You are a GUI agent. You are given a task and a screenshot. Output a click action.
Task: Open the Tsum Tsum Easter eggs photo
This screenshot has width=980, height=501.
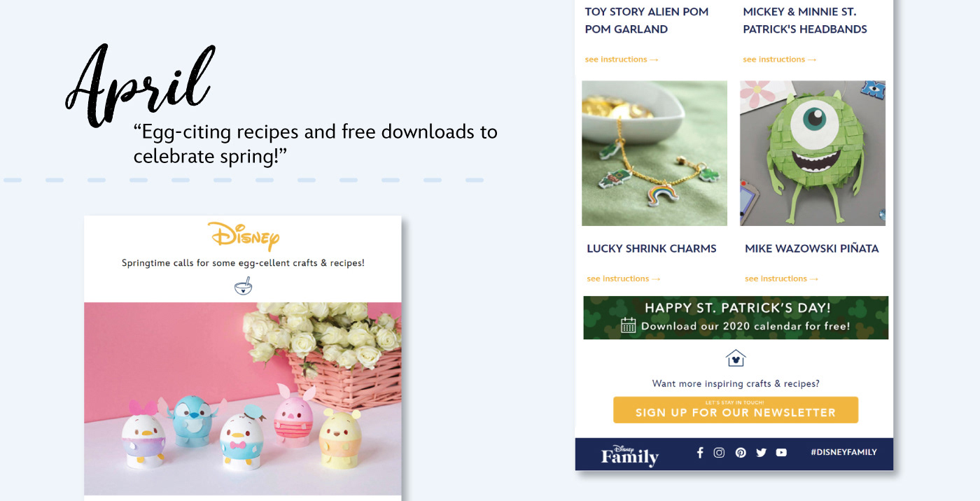[x=243, y=399]
